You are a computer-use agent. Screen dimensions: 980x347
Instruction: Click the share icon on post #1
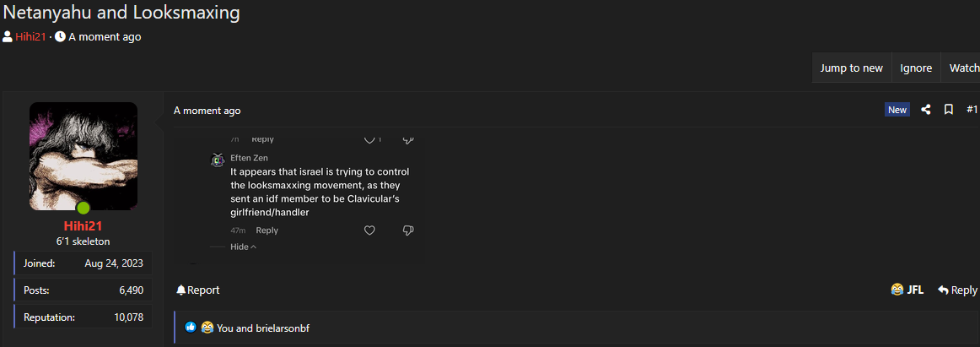point(926,110)
